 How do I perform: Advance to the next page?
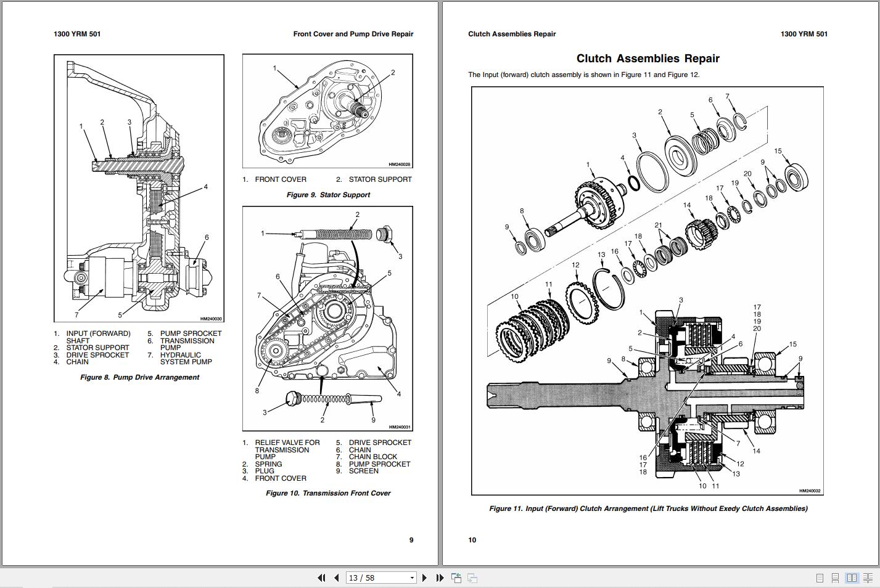point(424,578)
